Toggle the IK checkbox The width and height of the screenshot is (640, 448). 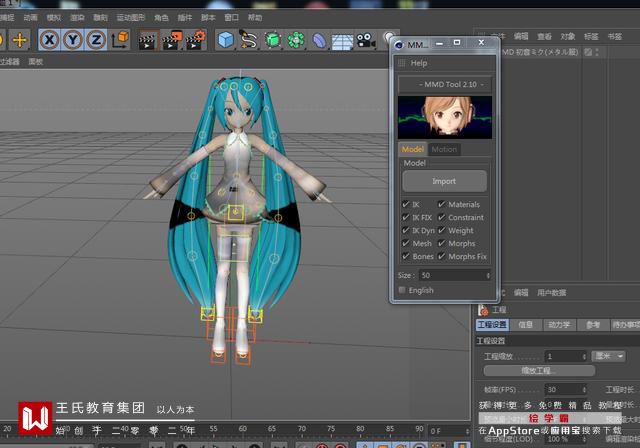405,204
